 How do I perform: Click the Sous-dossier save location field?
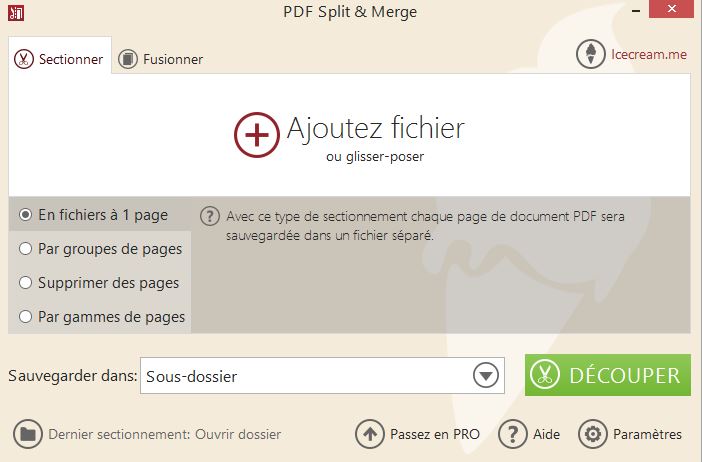point(322,376)
